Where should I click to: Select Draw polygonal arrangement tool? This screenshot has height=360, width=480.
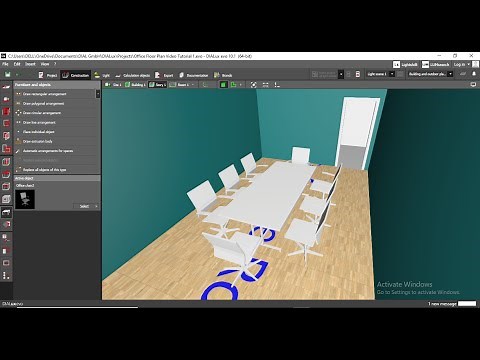point(55,104)
